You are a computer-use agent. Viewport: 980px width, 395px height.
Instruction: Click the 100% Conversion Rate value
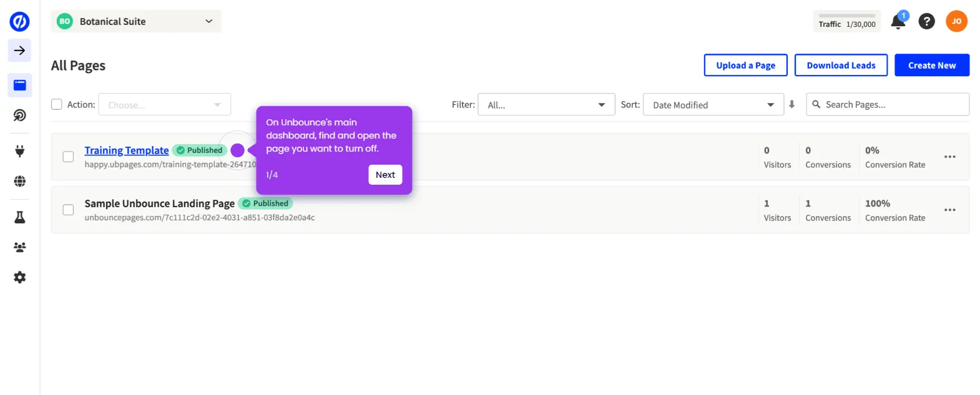878,203
